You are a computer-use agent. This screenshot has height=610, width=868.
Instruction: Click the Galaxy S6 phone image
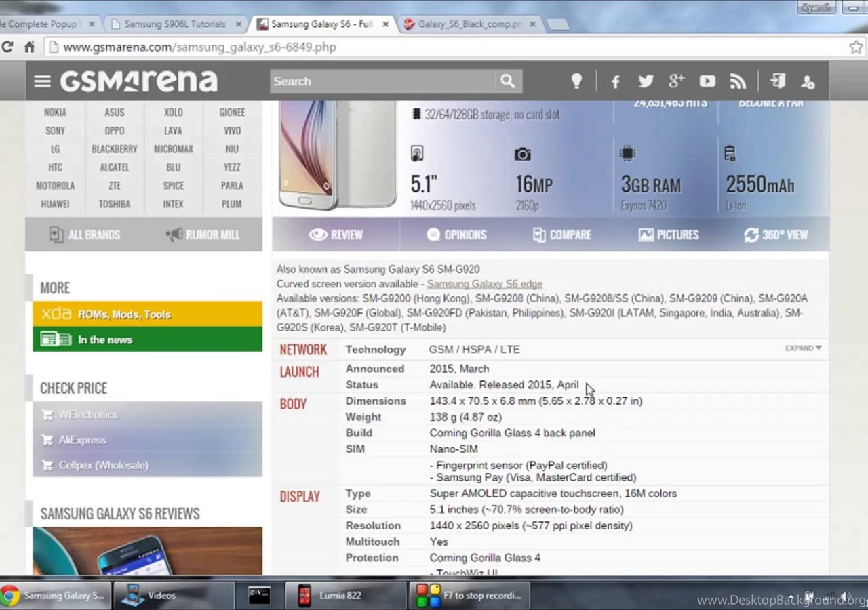tap(338, 156)
